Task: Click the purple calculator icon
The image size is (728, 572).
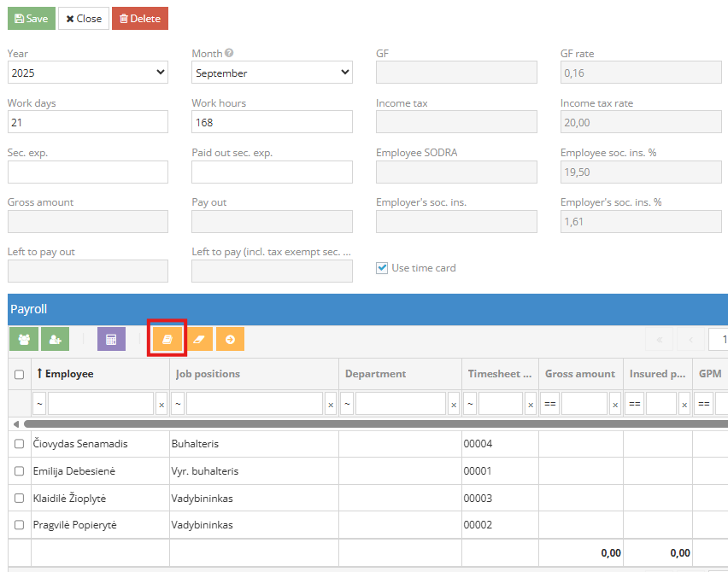Action: (111, 339)
